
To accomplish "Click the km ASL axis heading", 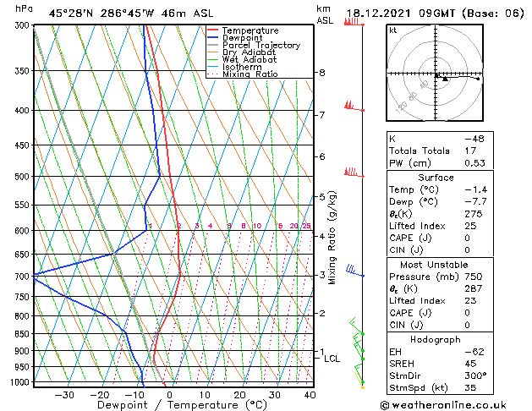I will click(325, 14).
